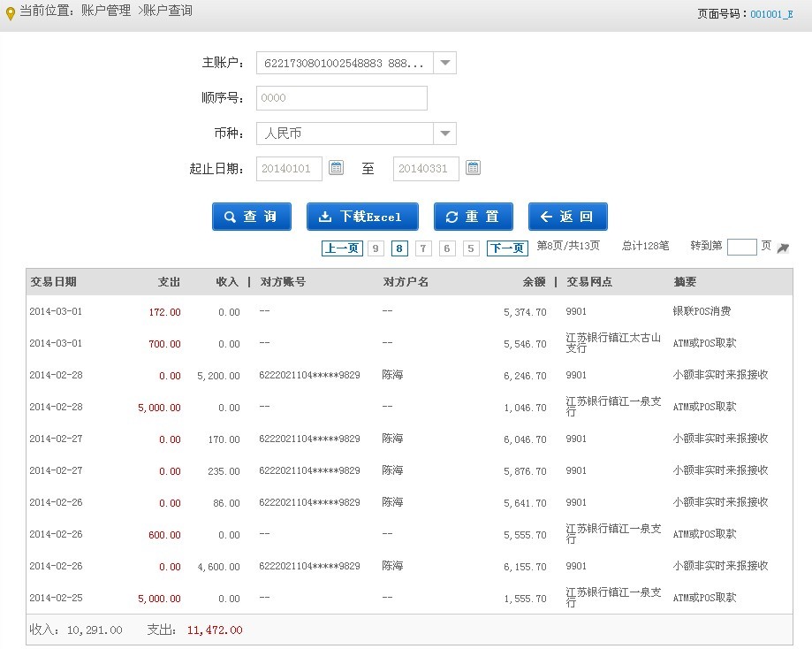Open page number link 001001_E
Screen dimensions: 812x649
click(x=771, y=14)
